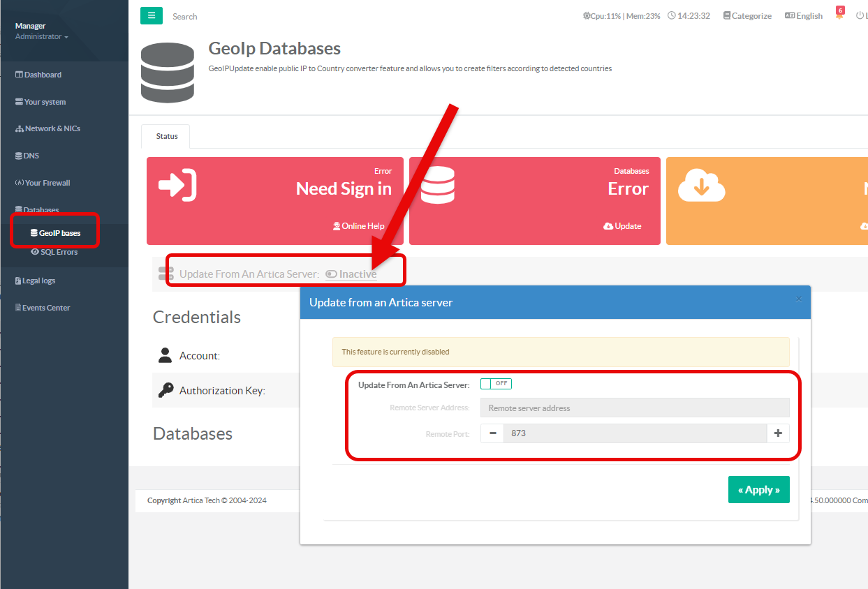Viewport: 868px width, 589px height.
Task: Click the large GeoIp database stack icon
Action: (x=168, y=73)
